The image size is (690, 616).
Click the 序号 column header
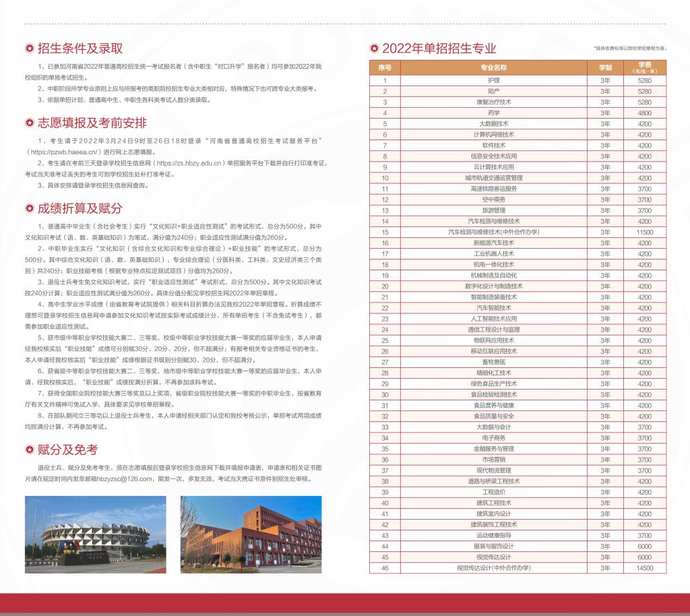[385, 67]
